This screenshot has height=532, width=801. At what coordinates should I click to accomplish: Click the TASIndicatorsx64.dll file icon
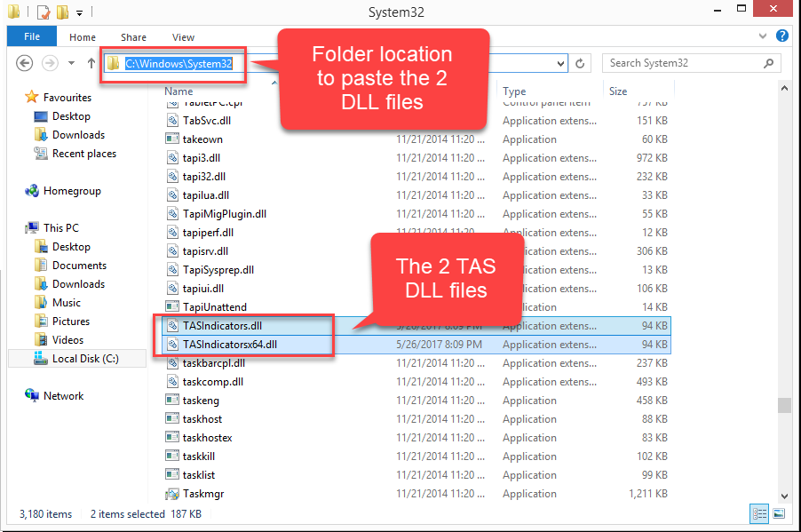coord(172,345)
